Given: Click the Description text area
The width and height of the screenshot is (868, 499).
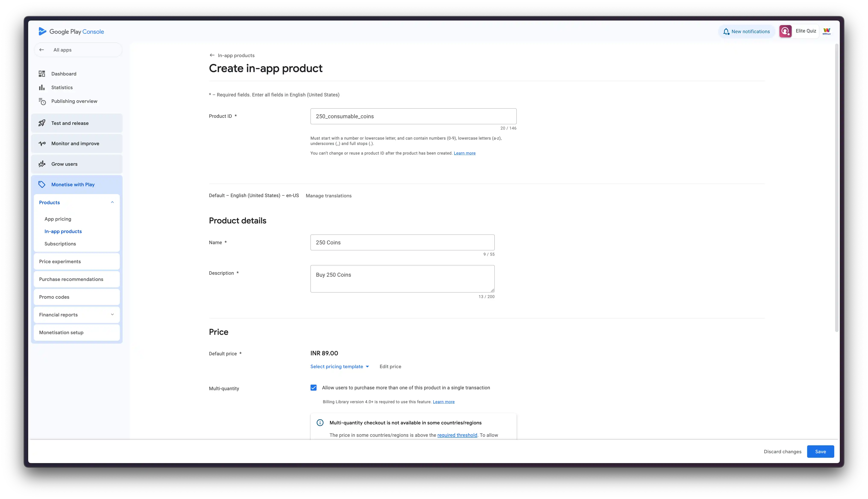Looking at the screenshot, I should [402, 279].
